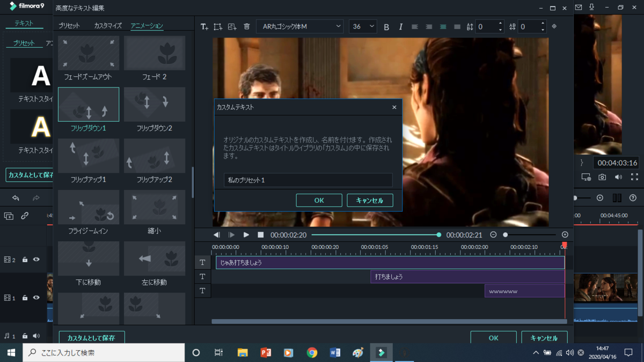Cancel the カスタムテキスト dialog
This screenshot has width=644, height=362.
[x=370, y=201]
